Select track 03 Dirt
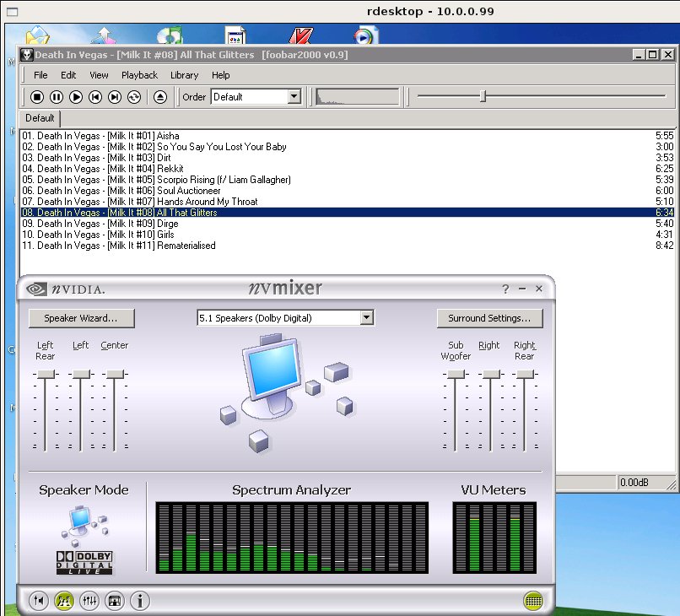The image size is (680, 616). (348, 158)
